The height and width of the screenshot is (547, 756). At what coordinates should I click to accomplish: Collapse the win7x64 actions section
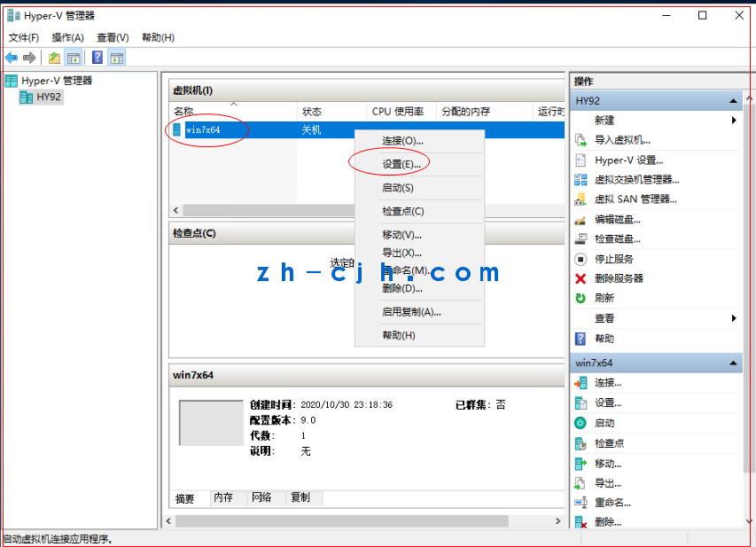coord(733,363)
